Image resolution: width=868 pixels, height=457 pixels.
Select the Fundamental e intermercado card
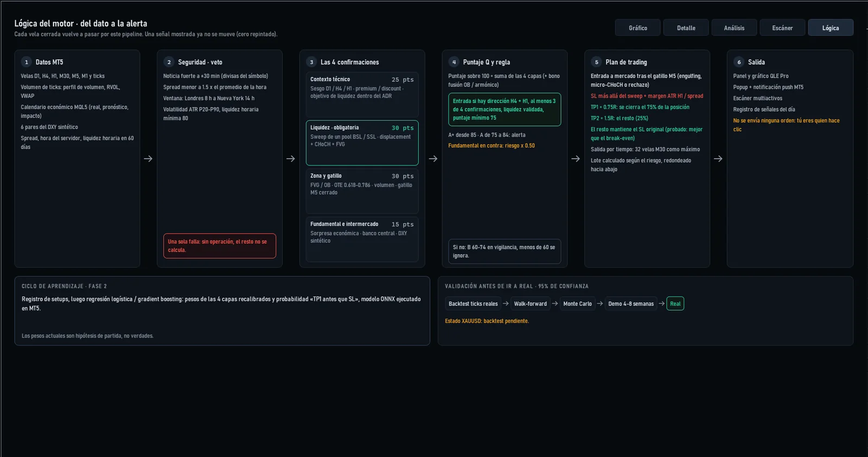[x=362, y=239]
